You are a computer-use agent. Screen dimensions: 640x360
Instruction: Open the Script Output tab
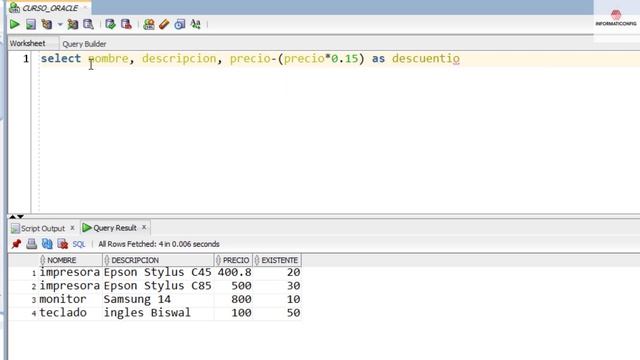click(43, 228)
